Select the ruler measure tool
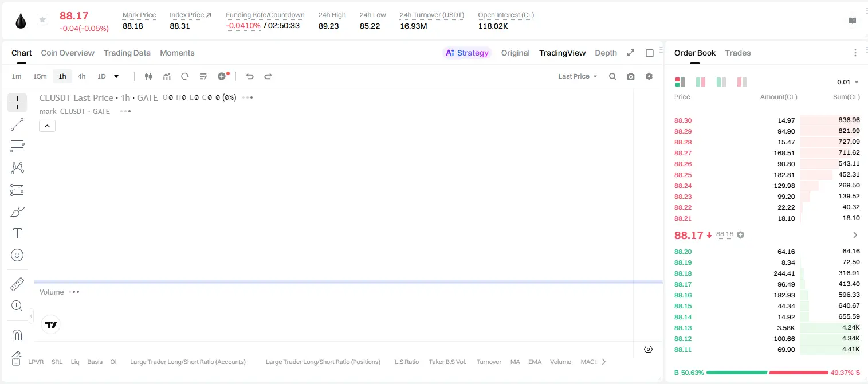 click(x=17, y=284)
